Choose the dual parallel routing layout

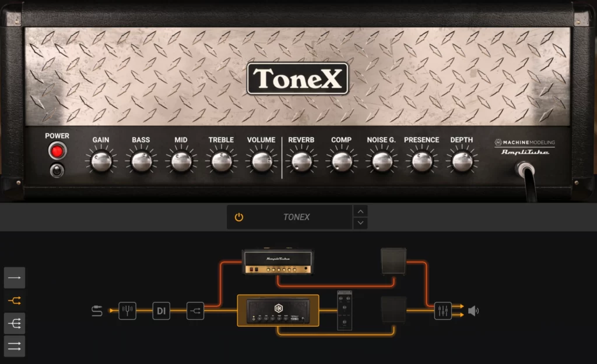pos(15,346)
